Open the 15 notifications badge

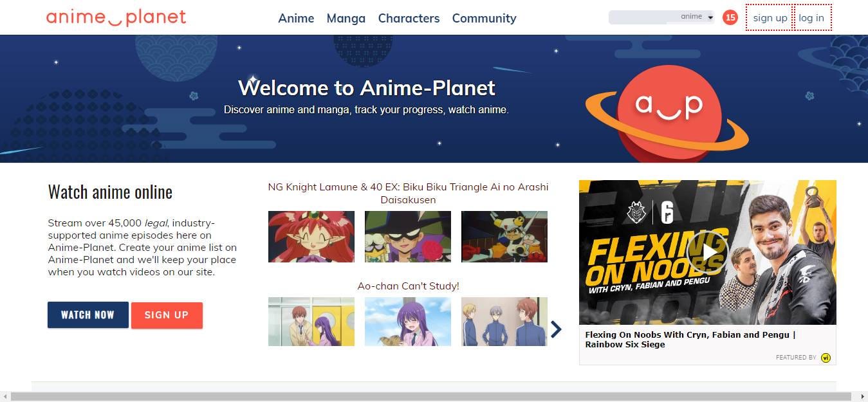(730, 17)
